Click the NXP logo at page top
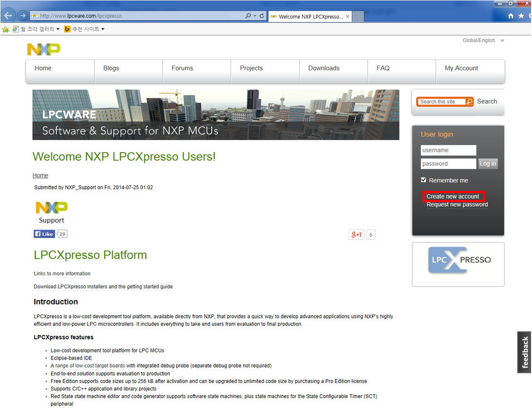The width and height of the screenshot is (532, 413). 44,49
